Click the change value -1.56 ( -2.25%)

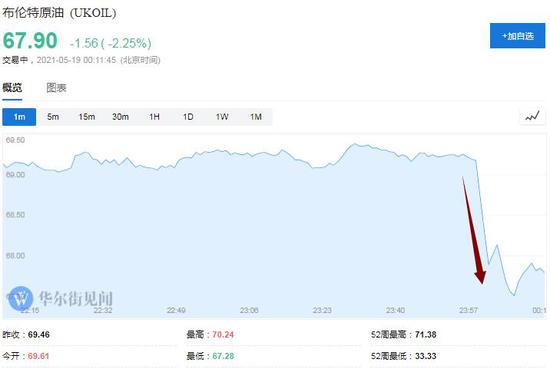pyautogui.click(x=110, y=43)
